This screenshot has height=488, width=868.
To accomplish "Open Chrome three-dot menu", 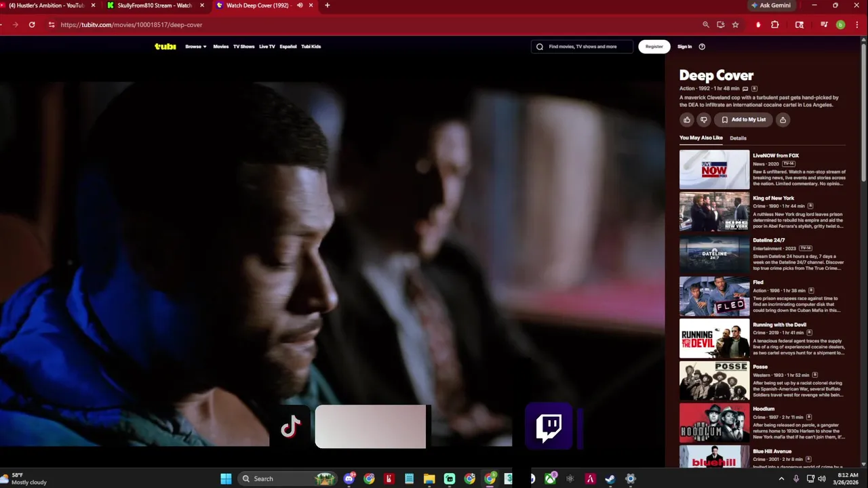I will (856, 24).
